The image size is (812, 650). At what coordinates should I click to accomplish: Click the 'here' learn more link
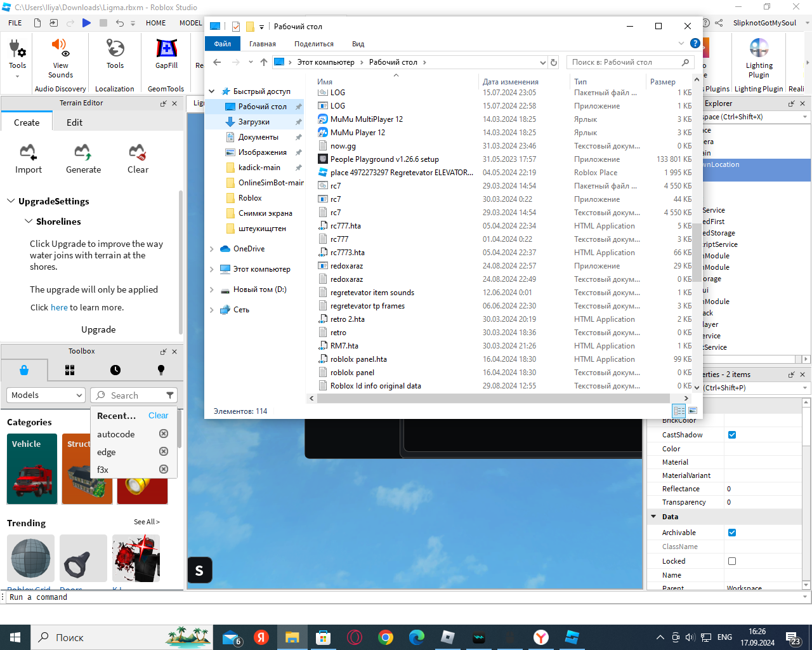pyautogui.click(x=59, y=307)
